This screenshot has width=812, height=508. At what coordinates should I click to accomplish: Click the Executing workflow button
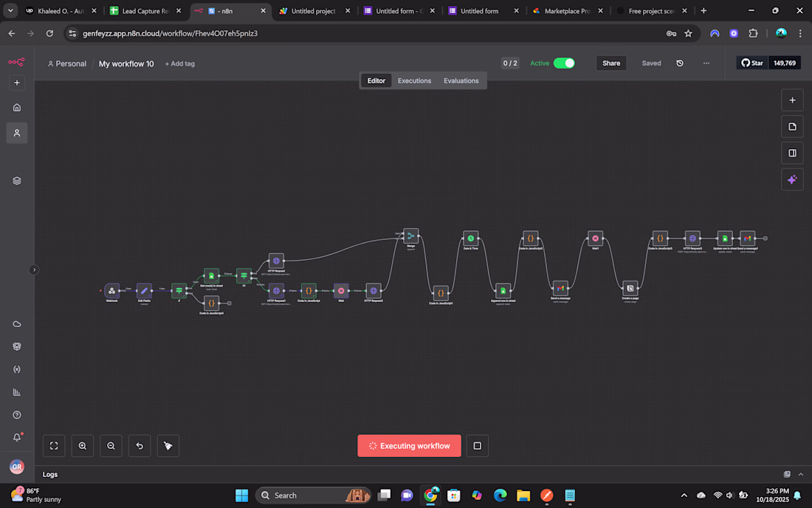pos(409,446)
